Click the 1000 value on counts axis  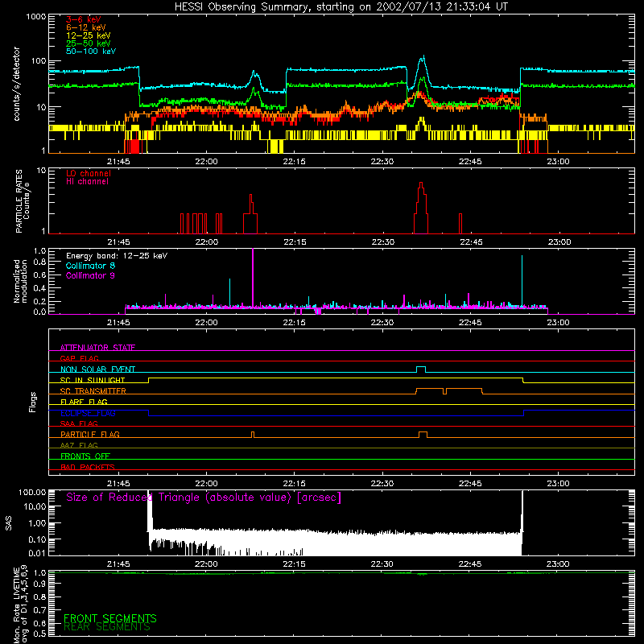(x=36, y=17)
